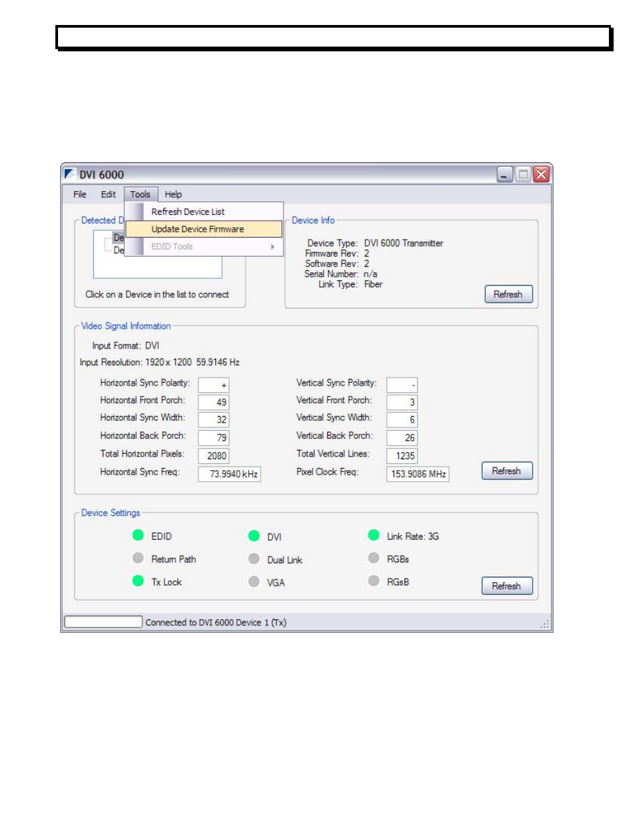Click the Horizontal Sync Width value 32
Image resolution: width=644 pixels, height=834 pixels.
(x=213, y=420)
